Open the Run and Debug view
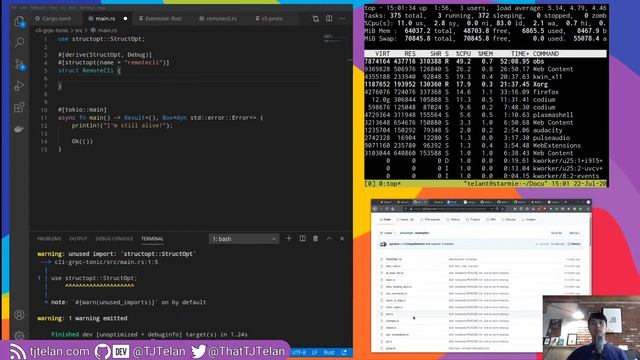This screenshot has width=640, height=360. point(19,86)
